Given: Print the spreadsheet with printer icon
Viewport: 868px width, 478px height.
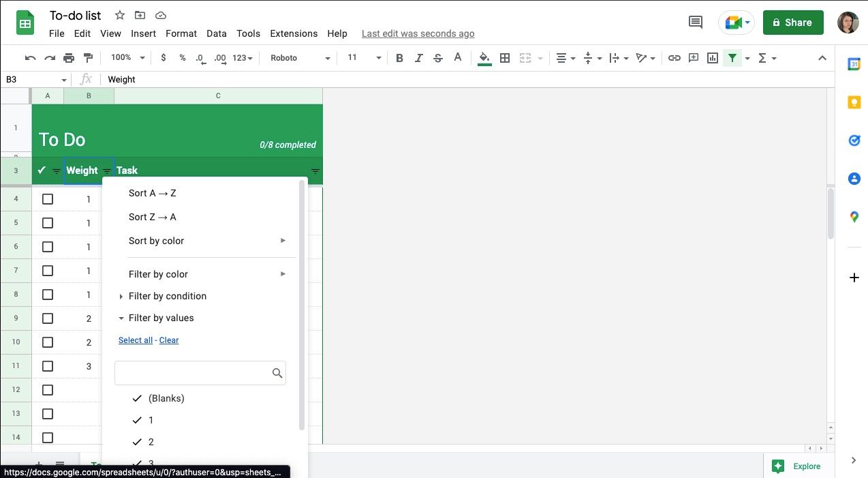Looking at the screenshot, I should 69,58.
